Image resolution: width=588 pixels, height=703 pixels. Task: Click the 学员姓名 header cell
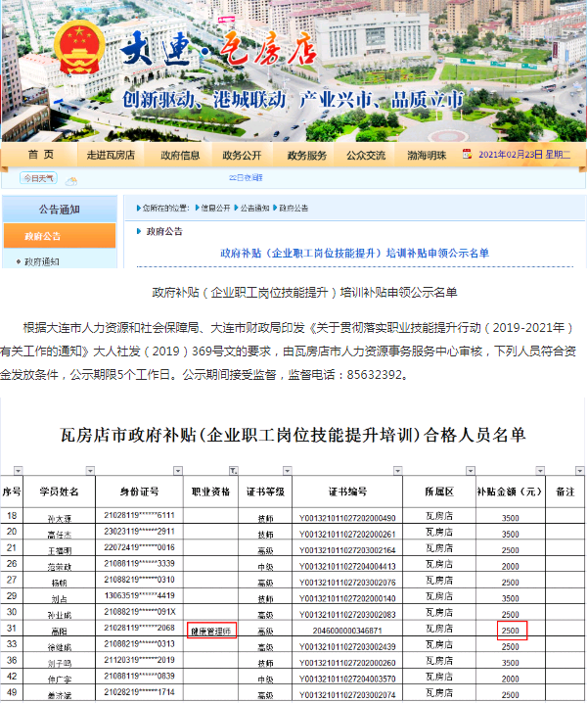point(59,492)
